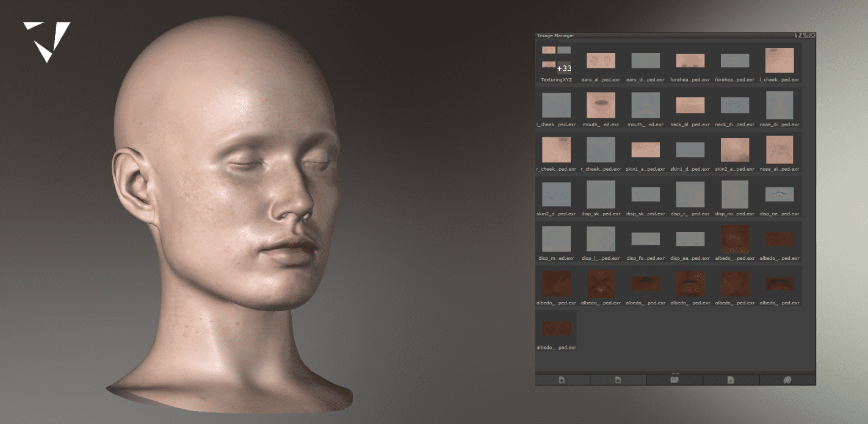Open the color palette icon in bottom toolbar
The width and height of the screenshot is (868, 424).
tap(787, 379)
